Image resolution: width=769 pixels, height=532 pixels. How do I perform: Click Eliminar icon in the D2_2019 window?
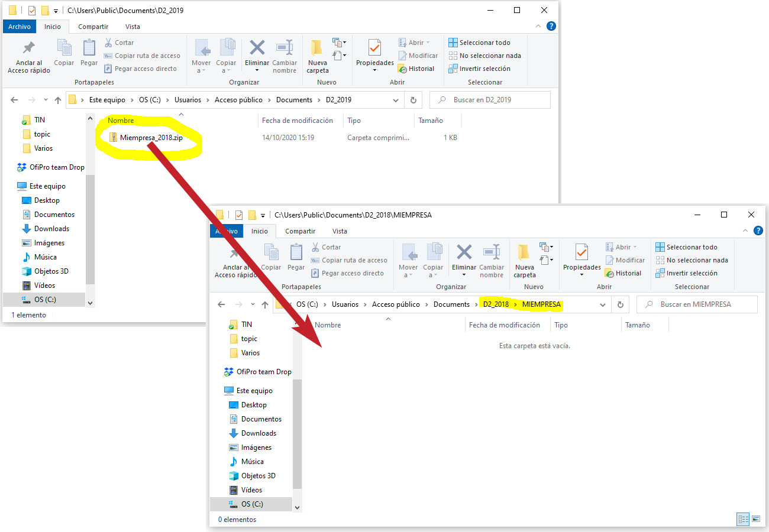[x=257, y=49]
